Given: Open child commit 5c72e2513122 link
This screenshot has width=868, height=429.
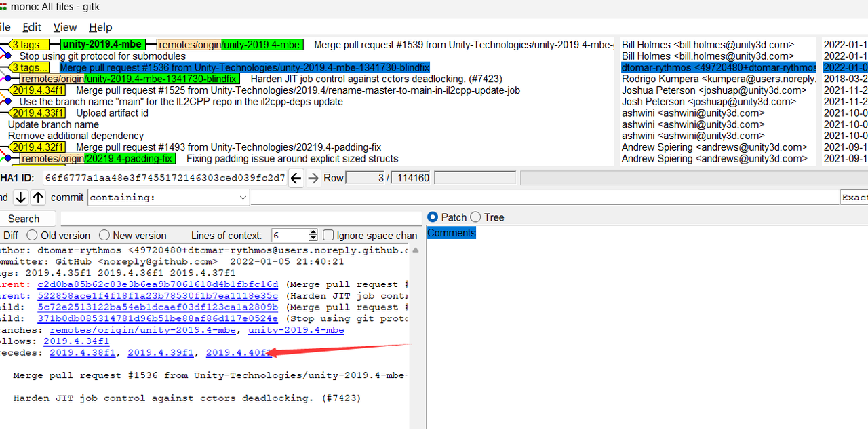Looking at the screenshot, I should pyautogui.click(x=158, y=307).
